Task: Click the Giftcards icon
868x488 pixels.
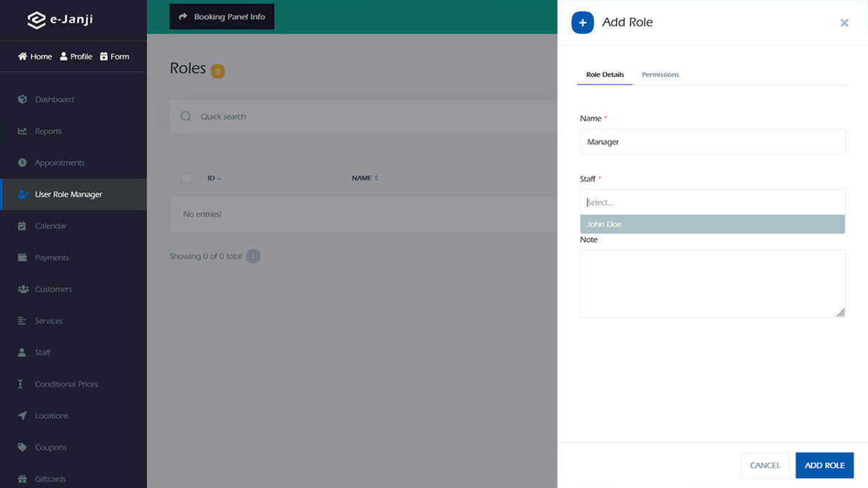Action: coord(22,479)
